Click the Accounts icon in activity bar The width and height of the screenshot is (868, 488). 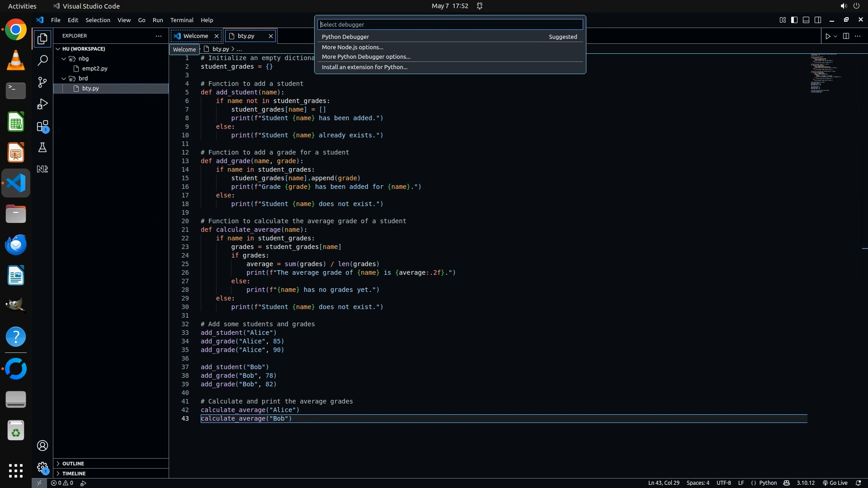pos(42,446)
